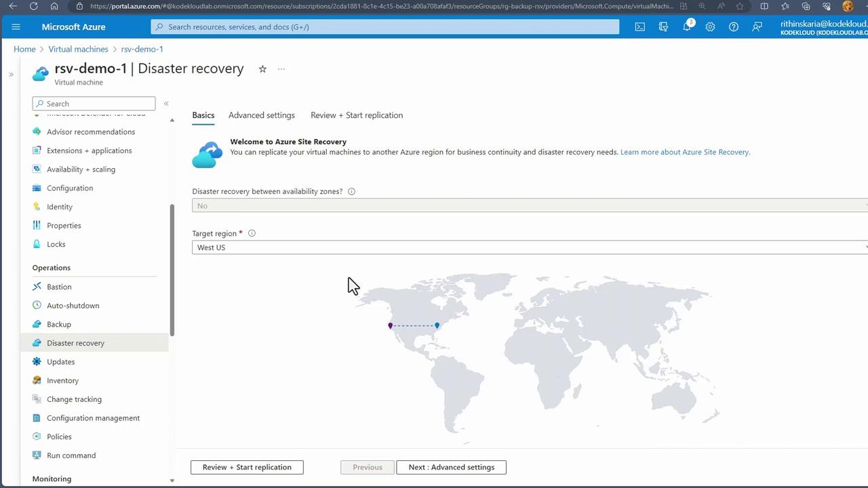Go to the Home breadcrumb link
This screenshot has height=488, width=868.
(24, 49)
